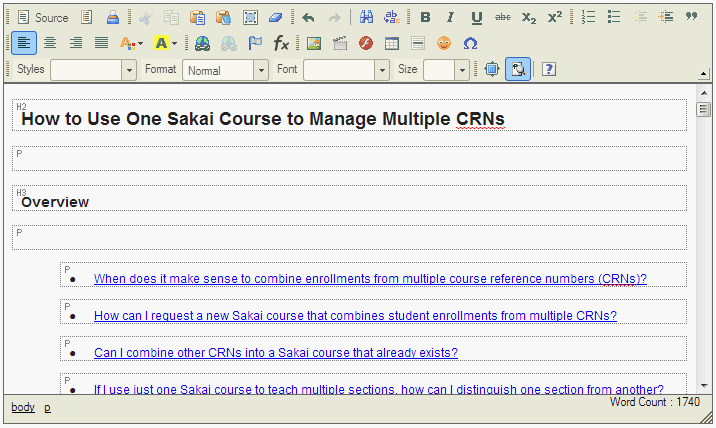Open link 'When does it make sense to combine enrollments'

point(370,279)
